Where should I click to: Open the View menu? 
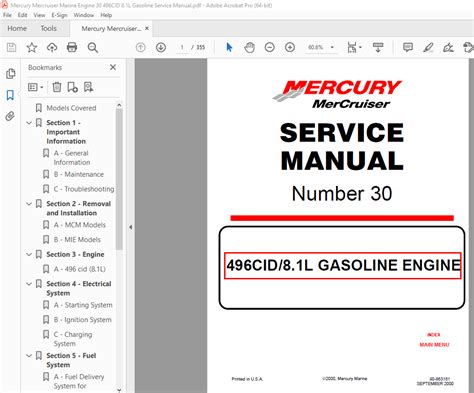tap(39, 15)
